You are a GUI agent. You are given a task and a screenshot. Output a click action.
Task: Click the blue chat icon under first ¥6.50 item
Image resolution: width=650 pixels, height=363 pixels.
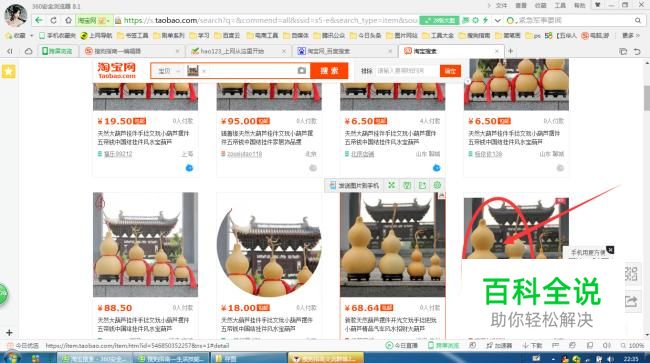pos(436,168)
